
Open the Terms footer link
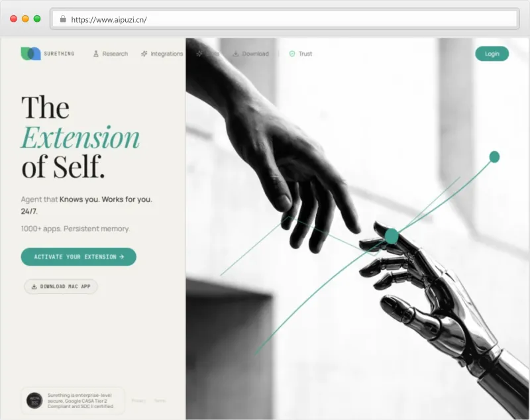click(160, 401)
